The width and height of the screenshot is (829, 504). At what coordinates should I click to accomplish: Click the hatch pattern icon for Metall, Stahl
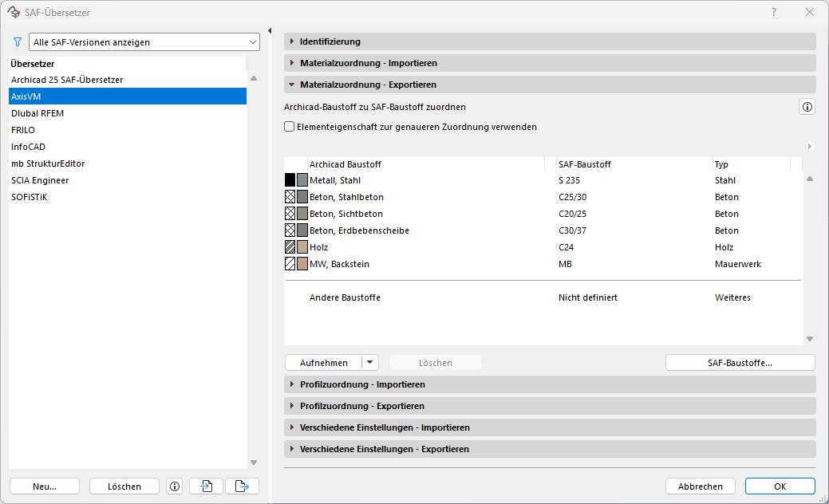[x=290, y=180]
